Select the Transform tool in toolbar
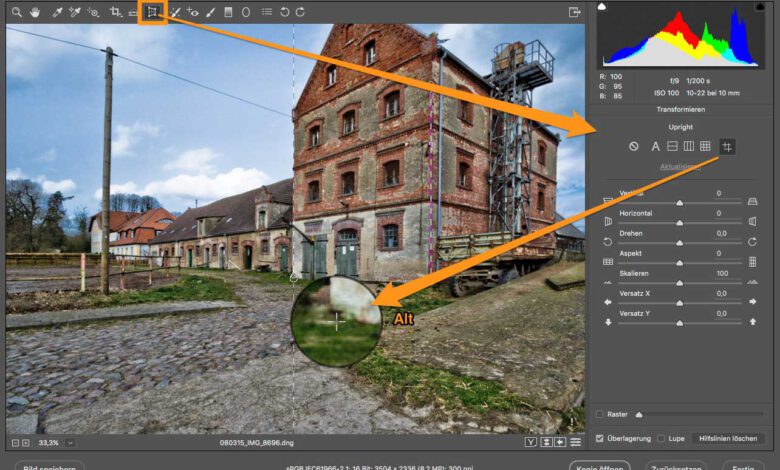 pos(152,12)
